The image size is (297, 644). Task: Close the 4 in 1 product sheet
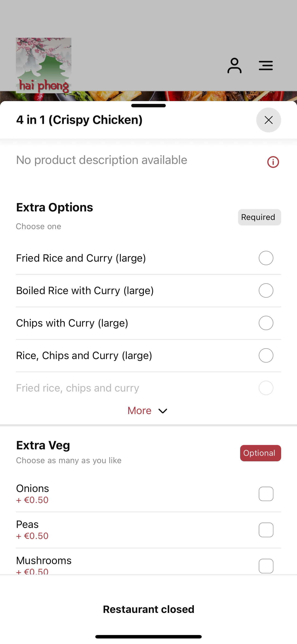coord(268,120)
